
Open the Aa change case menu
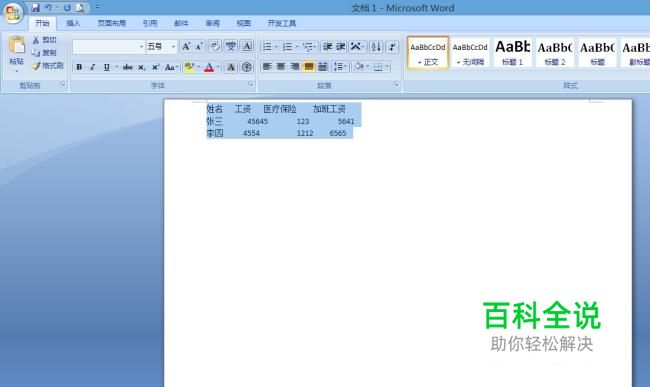point(171,67)
